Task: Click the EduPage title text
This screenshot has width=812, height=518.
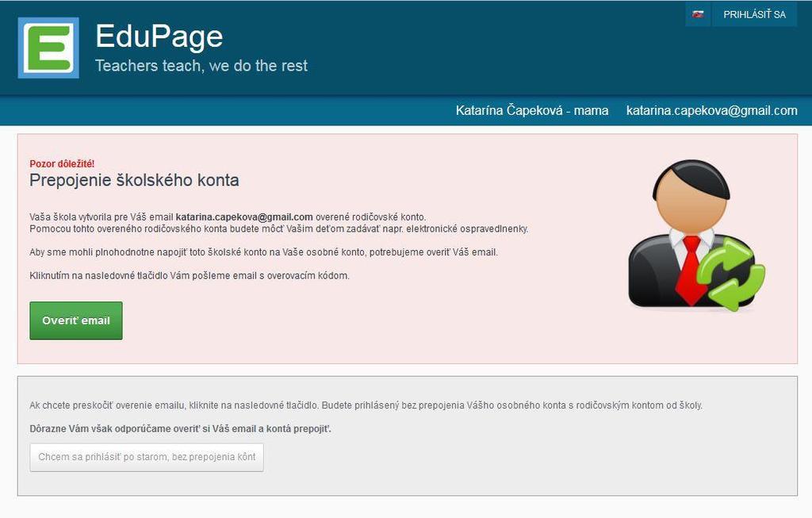Action: 159,36
